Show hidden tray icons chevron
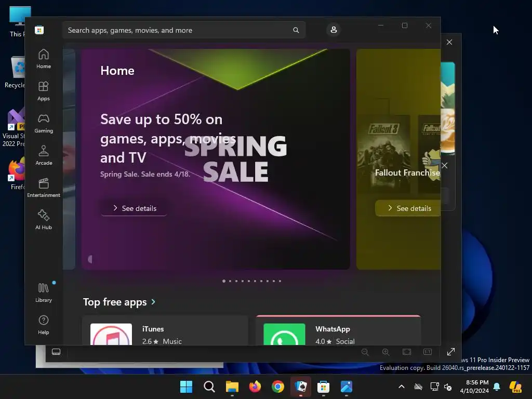The image size is (532, 399). (x=402, y=387)
